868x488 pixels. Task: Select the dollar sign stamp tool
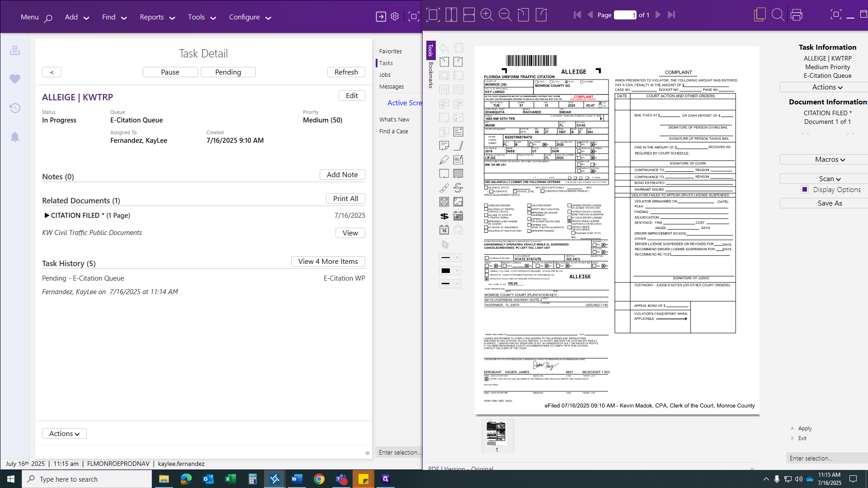(444, 216)
